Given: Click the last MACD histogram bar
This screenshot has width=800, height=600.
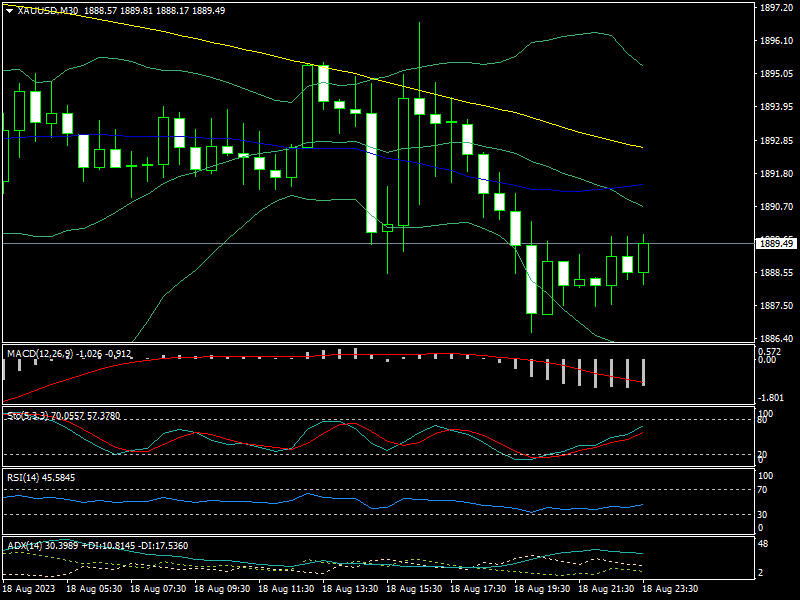Looking at the screenshot, I should [x=643, y=372].
